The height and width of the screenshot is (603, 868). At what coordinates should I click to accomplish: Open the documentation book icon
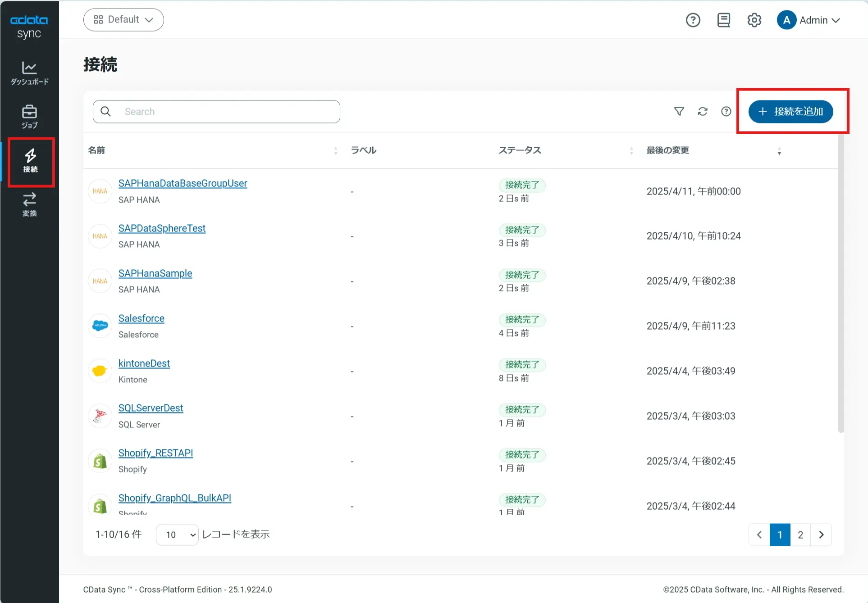[x=723, y=20]
